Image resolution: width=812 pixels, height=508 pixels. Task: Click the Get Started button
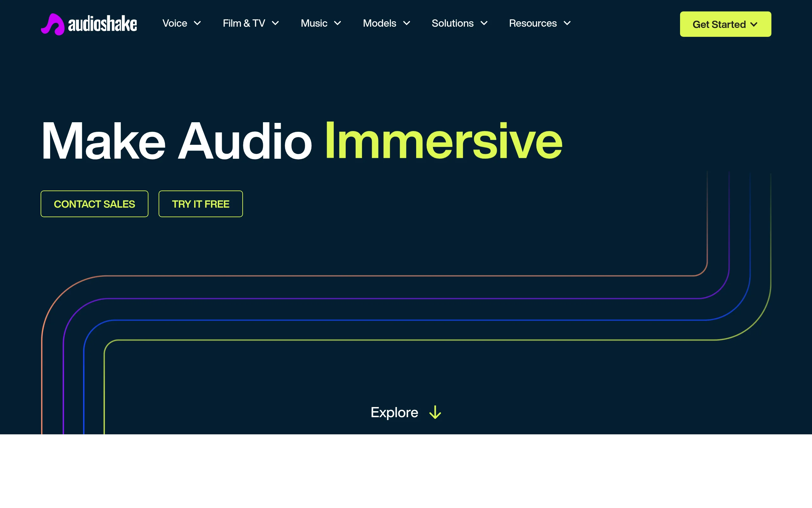[725, 24]
